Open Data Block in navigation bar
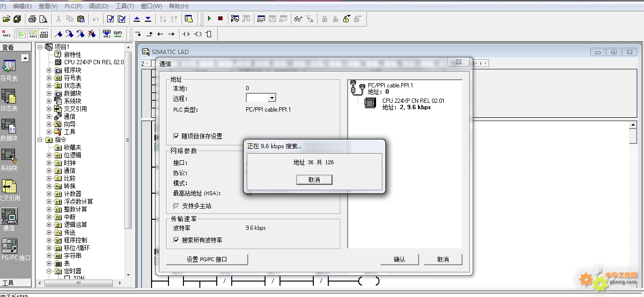The image size is (644, 297). click(x=9, y=130)
